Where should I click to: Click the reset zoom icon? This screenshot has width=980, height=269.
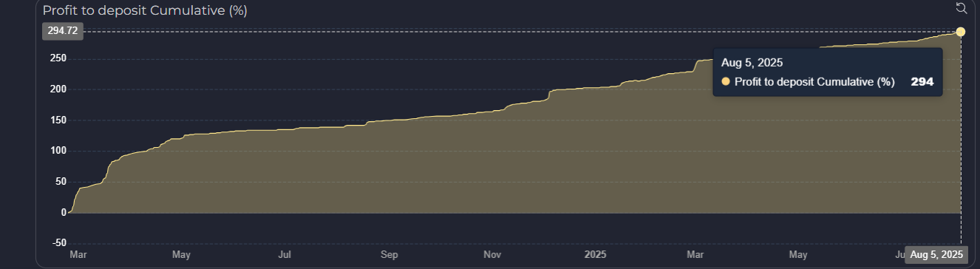[x=961, y=8]
